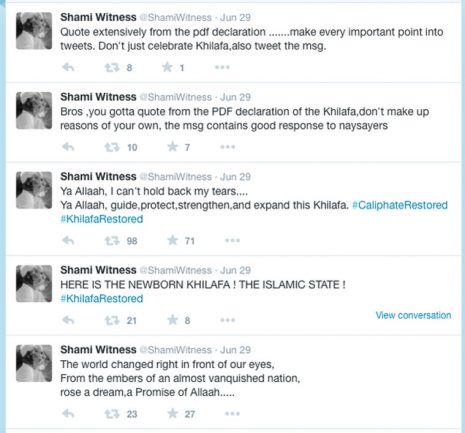Open more options on 'Ya Allaah' tweet

click(232, 240)
